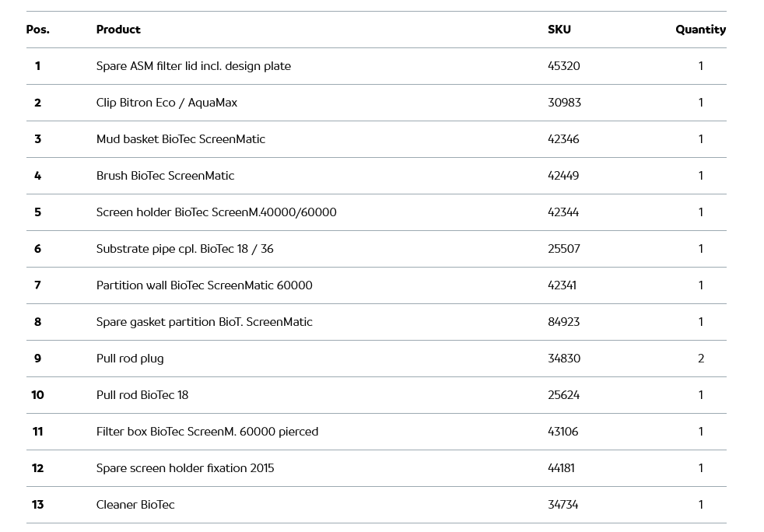Screen dimensions: 764x532
Task: Select Clip Bitron Eco / AquaMax product
Action: [x=166, y=103]
